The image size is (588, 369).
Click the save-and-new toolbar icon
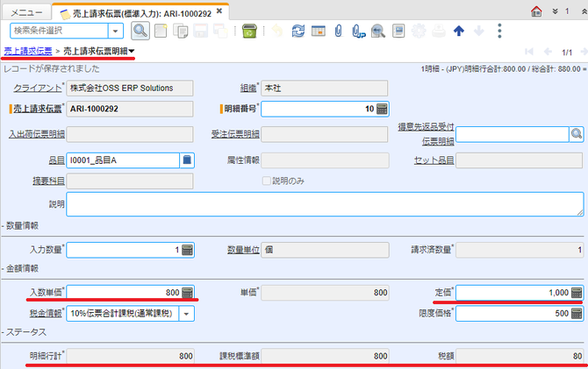pyautogui.click(x=220, y=31)
